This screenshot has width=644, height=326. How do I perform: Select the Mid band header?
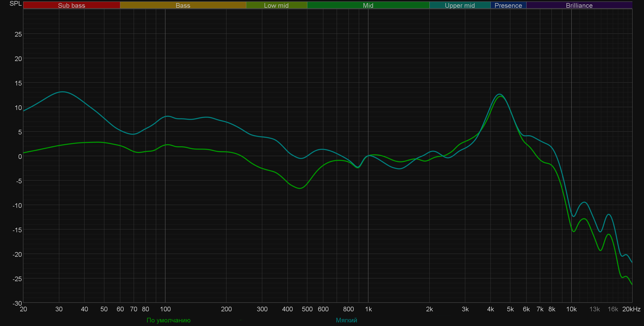click(368, 5)
